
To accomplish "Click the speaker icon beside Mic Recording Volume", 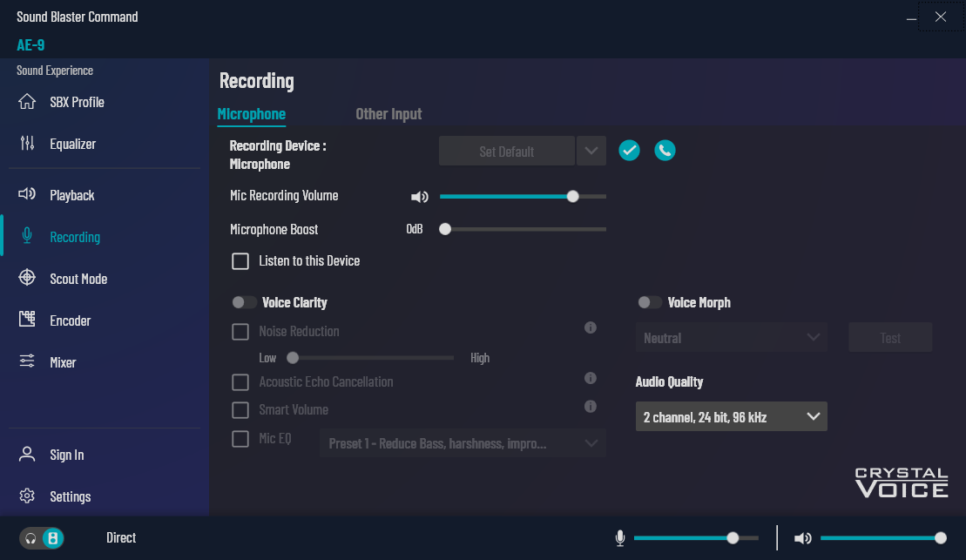I will [420, 197].
